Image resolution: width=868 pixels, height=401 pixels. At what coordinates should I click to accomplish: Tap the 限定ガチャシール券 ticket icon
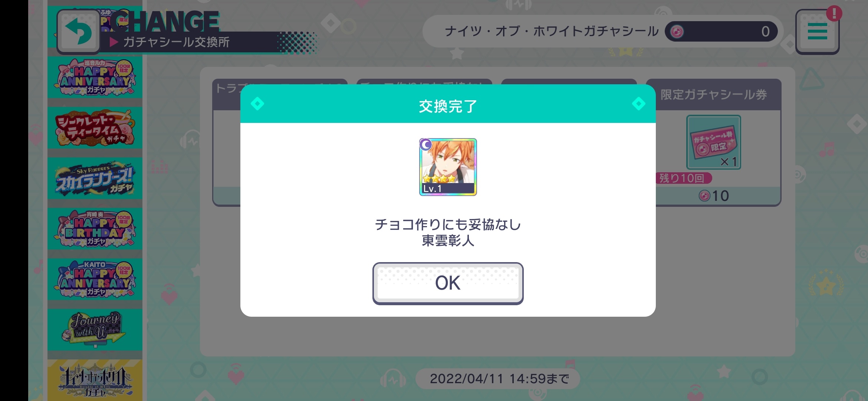(x=713, y=142)
